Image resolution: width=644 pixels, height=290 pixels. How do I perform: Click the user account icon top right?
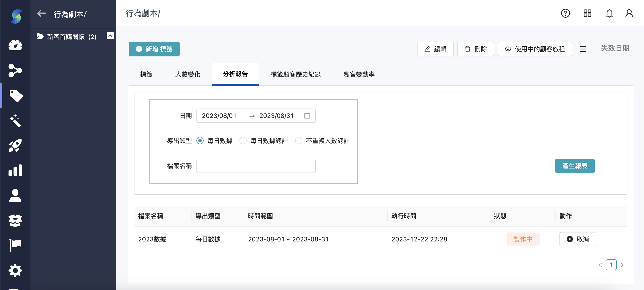[x=629, y=13]
